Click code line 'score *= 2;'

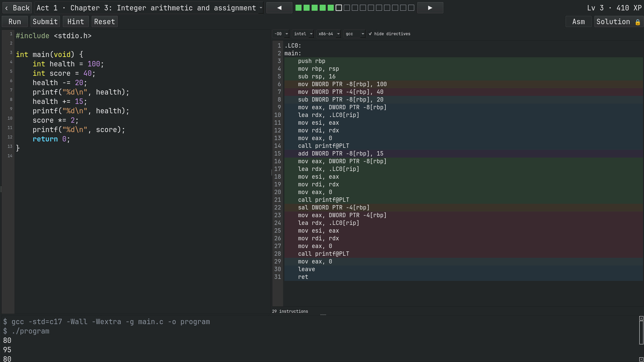click(55, 120)
